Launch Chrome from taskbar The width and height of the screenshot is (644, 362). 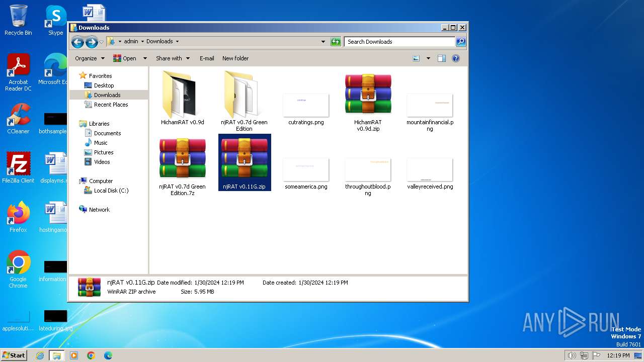tap(91, 355)
